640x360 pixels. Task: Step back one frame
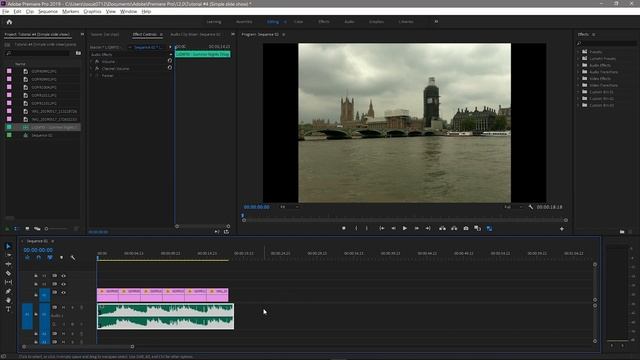pos(393,229)
